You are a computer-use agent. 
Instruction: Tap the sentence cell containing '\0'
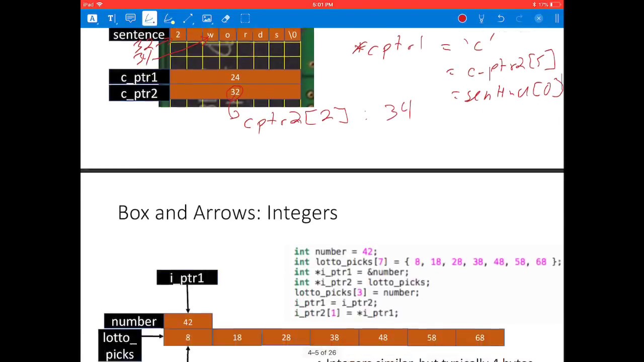(292, 35)
